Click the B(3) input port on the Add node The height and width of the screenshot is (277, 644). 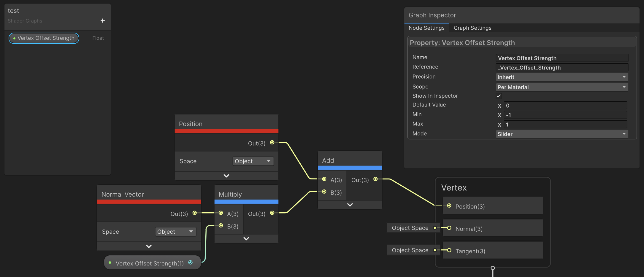(324, 192)
